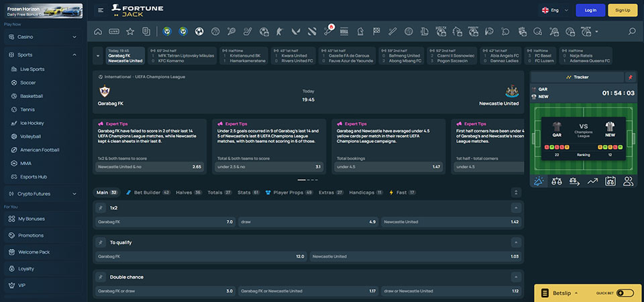644x302 pixels.
Task: Select the basketball sport icon in toolbar
Action: (x=215, y=32)
